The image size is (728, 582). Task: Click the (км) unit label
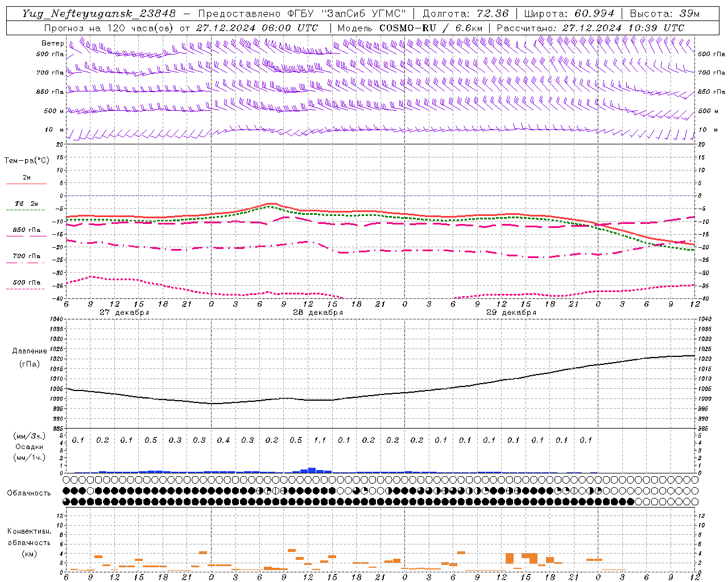coord(29,554)
